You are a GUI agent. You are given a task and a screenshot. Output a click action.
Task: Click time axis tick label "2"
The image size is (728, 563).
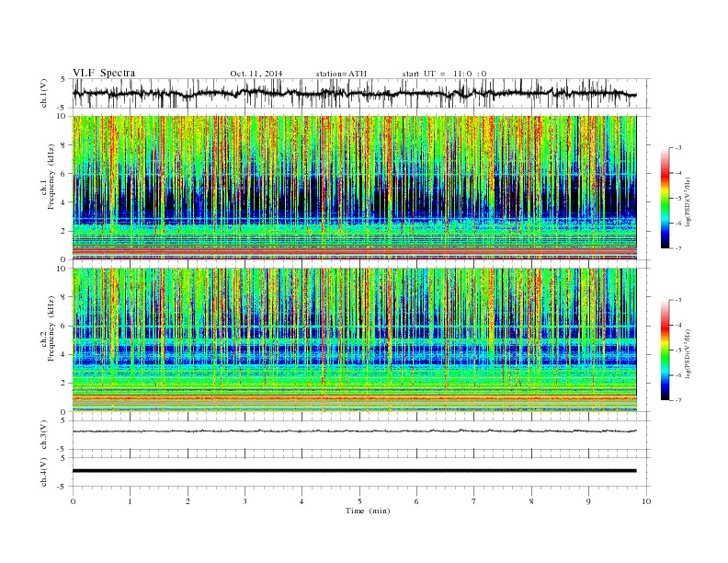pyautogui.click(x=188, y=501)
